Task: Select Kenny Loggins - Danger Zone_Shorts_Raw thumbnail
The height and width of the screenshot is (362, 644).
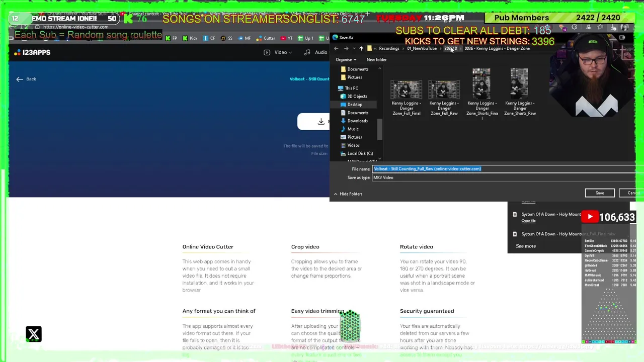Action: [x=520, y=93]
